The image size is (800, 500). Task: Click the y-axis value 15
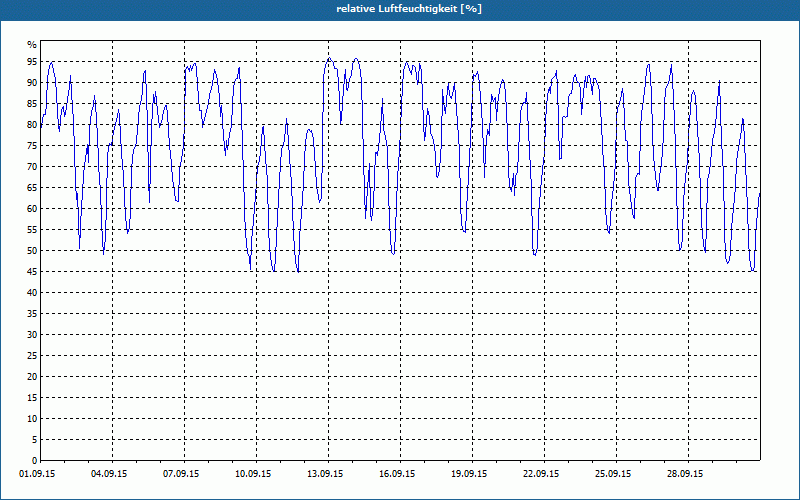coord(32,397)
